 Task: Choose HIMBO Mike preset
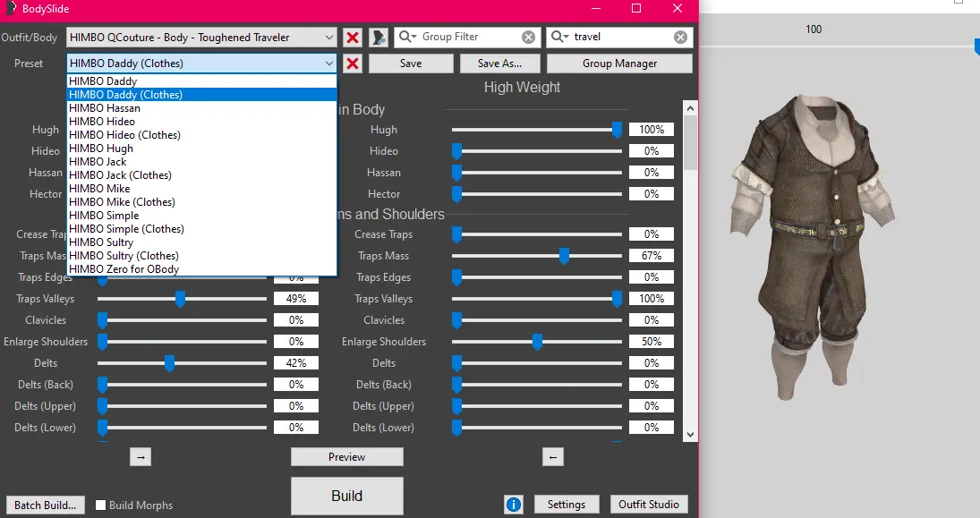pyautogui.click(x=202, y=189)
